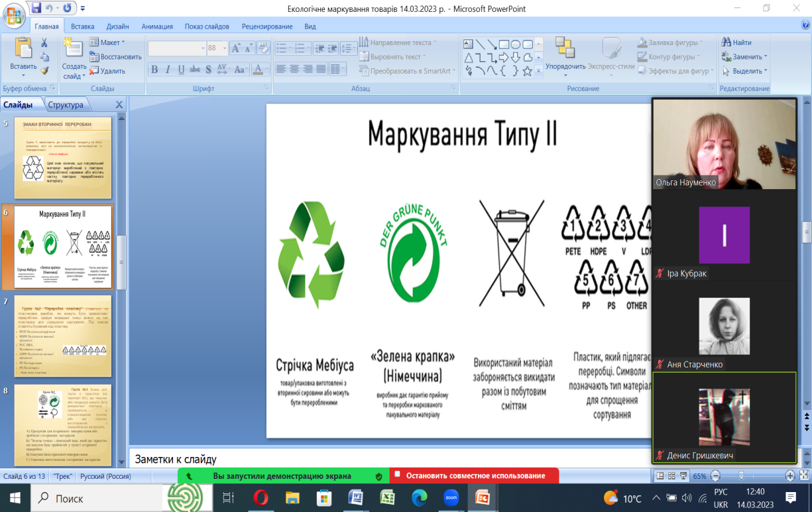Screen dimensions: 812x512
Task: Click the Создать слайд new slide icon
Action: 74,48
